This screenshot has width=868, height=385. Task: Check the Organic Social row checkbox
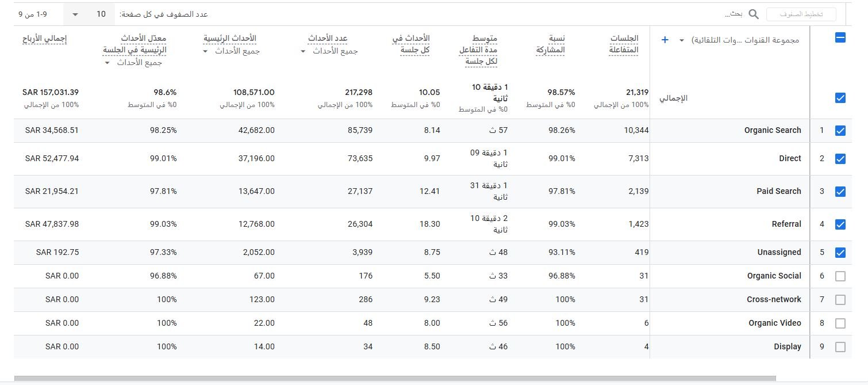click(x=840, y=276)
